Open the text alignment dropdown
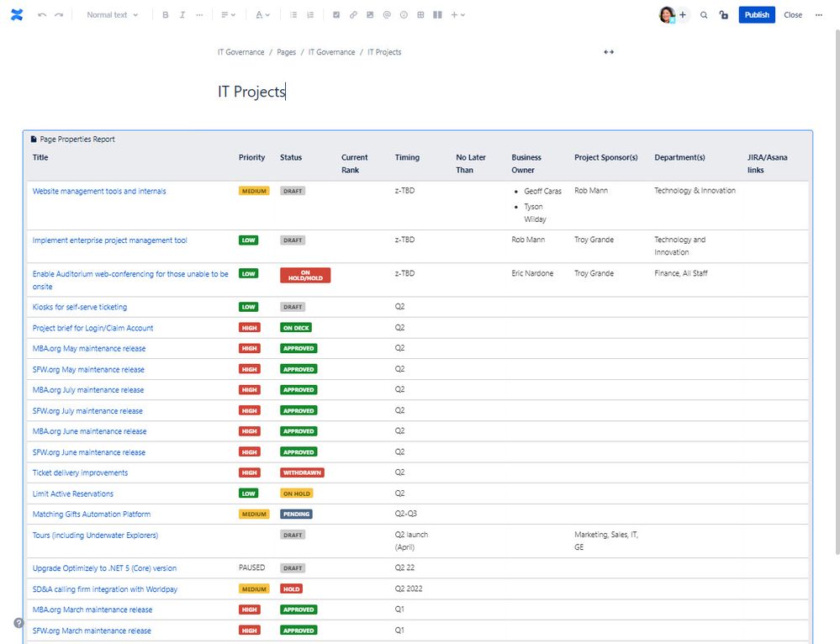The image size is (840, 644). pyautogui.click(x=228, y=15)
